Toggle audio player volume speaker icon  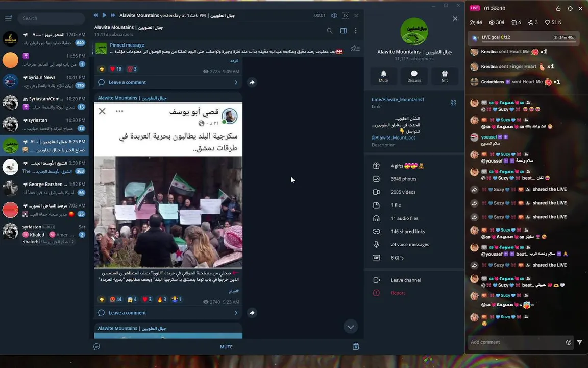click(334, 15)
